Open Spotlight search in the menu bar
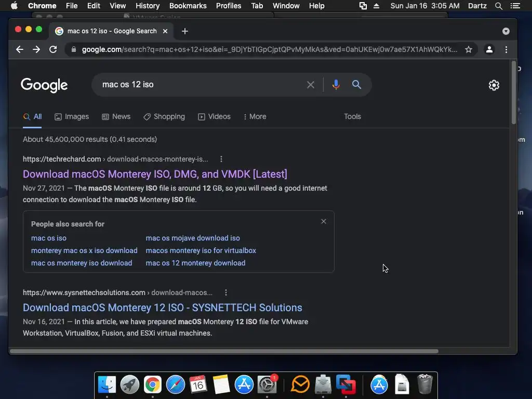 pos(498,6)
